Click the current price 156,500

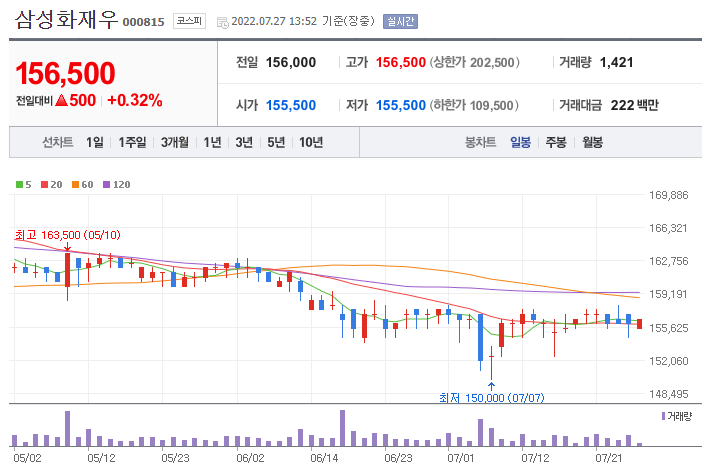coord(65,73)
